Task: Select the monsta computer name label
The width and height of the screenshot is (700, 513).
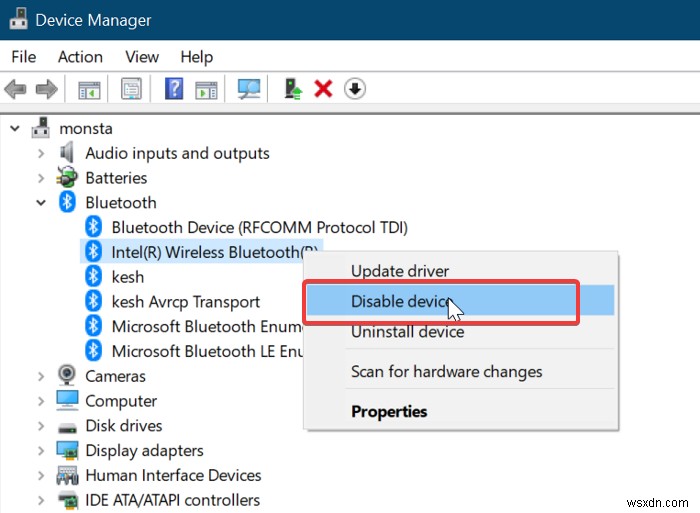Action: click(86, 129)
